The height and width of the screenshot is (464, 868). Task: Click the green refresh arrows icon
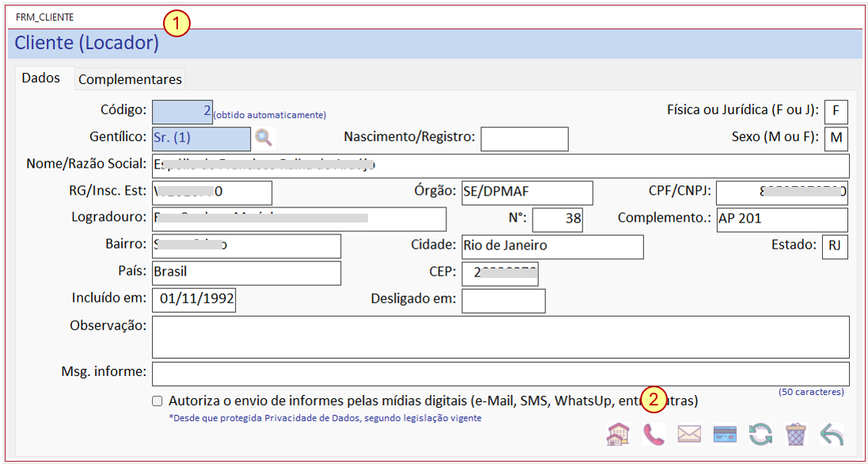760,434
